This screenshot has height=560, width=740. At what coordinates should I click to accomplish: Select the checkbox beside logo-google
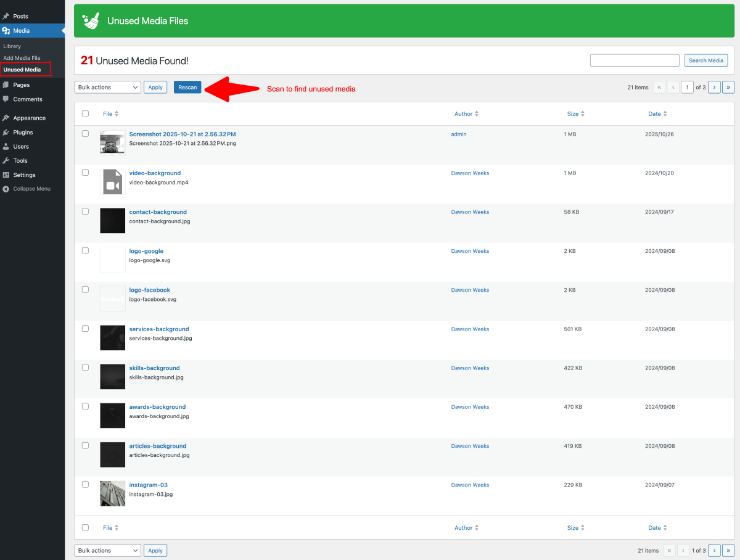click(x=85, y=250)
